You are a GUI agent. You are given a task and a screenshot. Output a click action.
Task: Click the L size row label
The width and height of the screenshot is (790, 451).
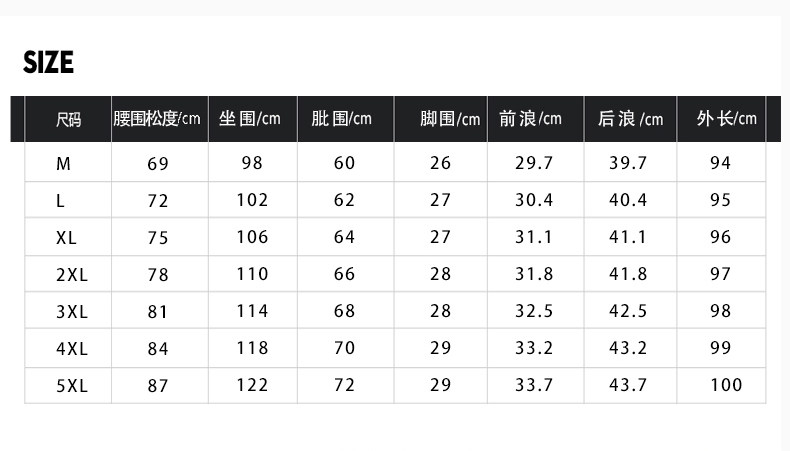point(61,200)
